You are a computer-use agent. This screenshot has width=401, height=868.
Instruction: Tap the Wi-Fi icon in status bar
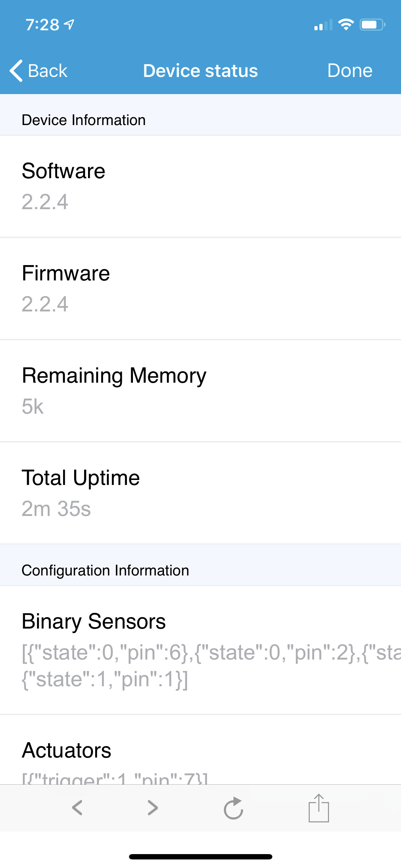pyautogui.click(x=345, y=24)
